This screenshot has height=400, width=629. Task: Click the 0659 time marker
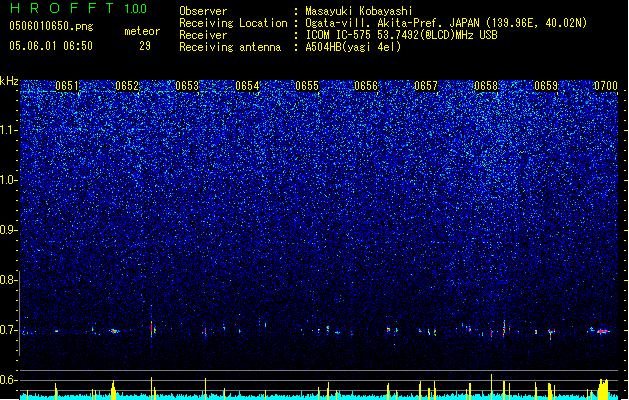point(546,85)
